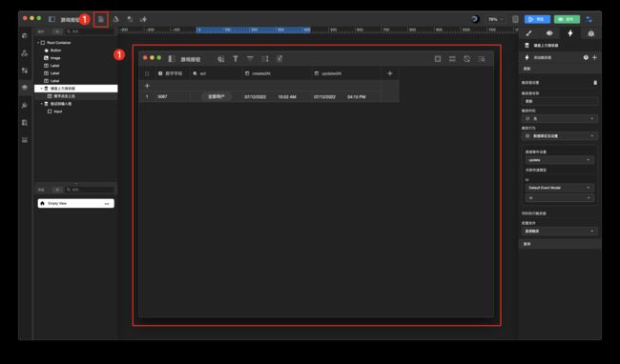The height and width of the screenshot is (364, 620).
Task: Open the dropdown with the clock icon
Action: 560,118
